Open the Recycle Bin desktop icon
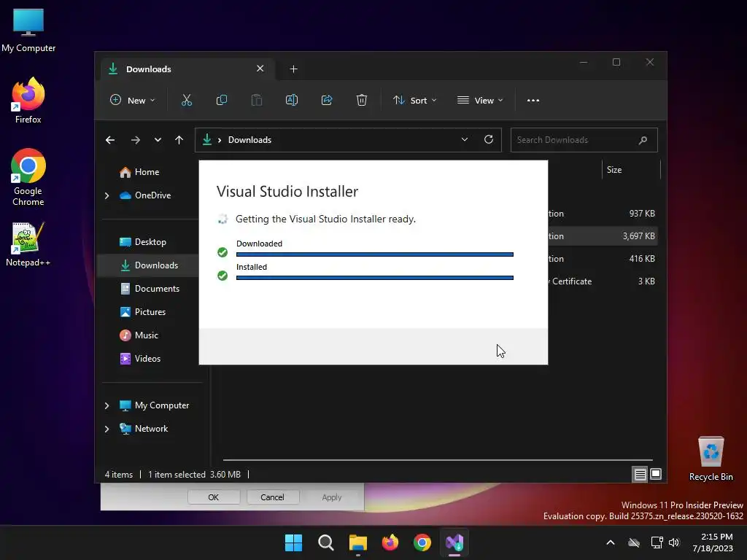The image size is (747, 560). (711, 459)
